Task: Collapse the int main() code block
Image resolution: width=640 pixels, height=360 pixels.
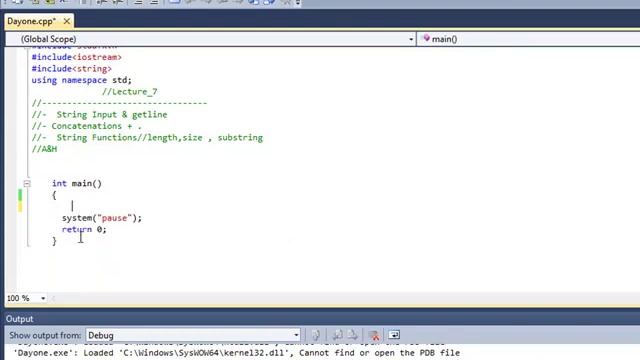Action: point(27,184)
